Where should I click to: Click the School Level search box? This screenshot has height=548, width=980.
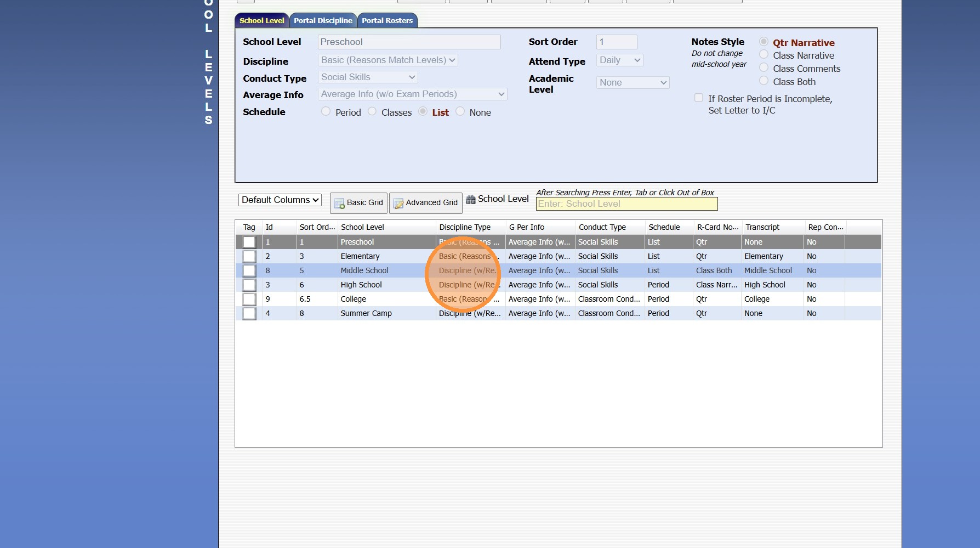[626, 204]
